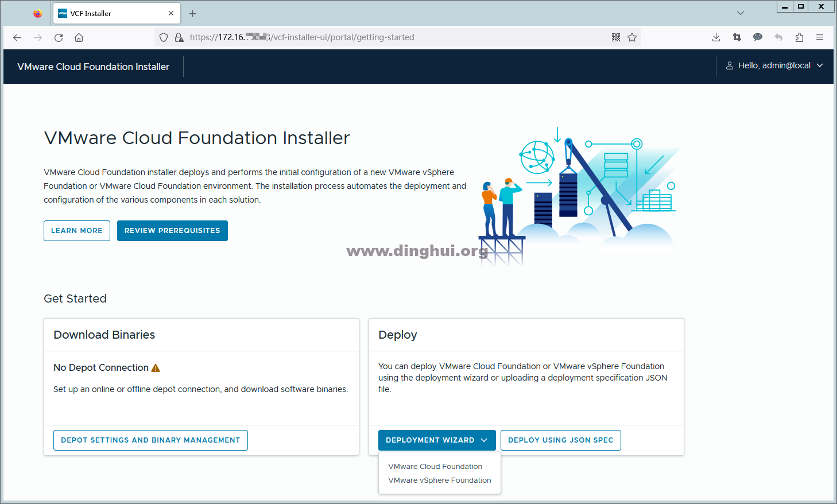Click the padlock site security icon
This screenshot has width=837, height=504.
[179, 37]
